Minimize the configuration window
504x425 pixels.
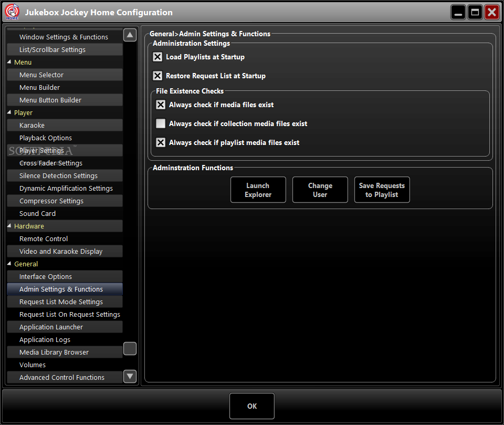458,12
